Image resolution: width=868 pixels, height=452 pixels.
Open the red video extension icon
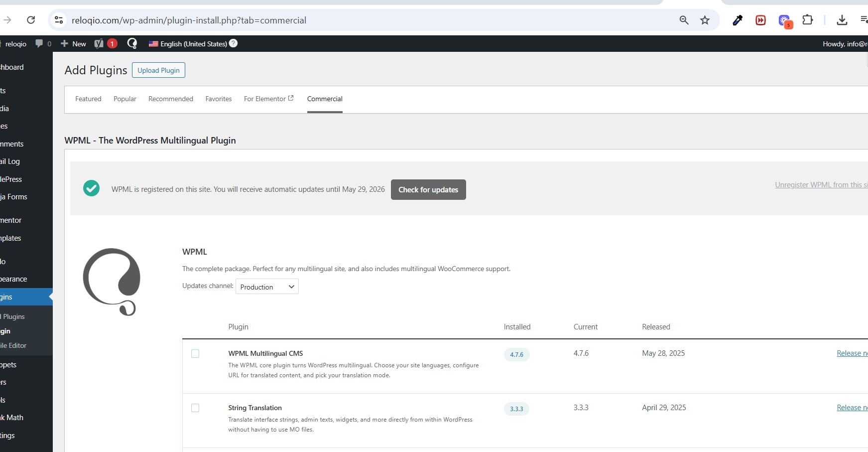[760, 20]
